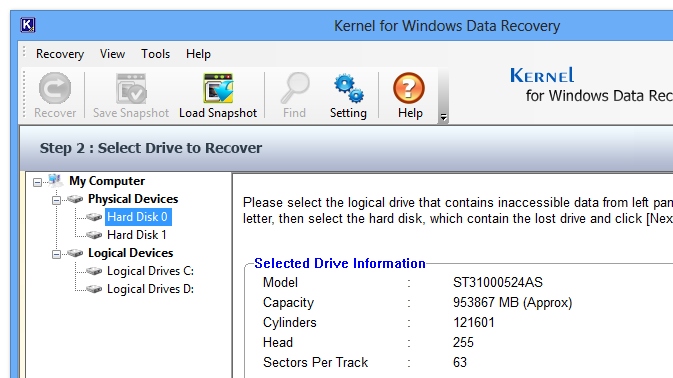Select Logical Drives C:
This screenshot has height=378, width=673.
150,271
